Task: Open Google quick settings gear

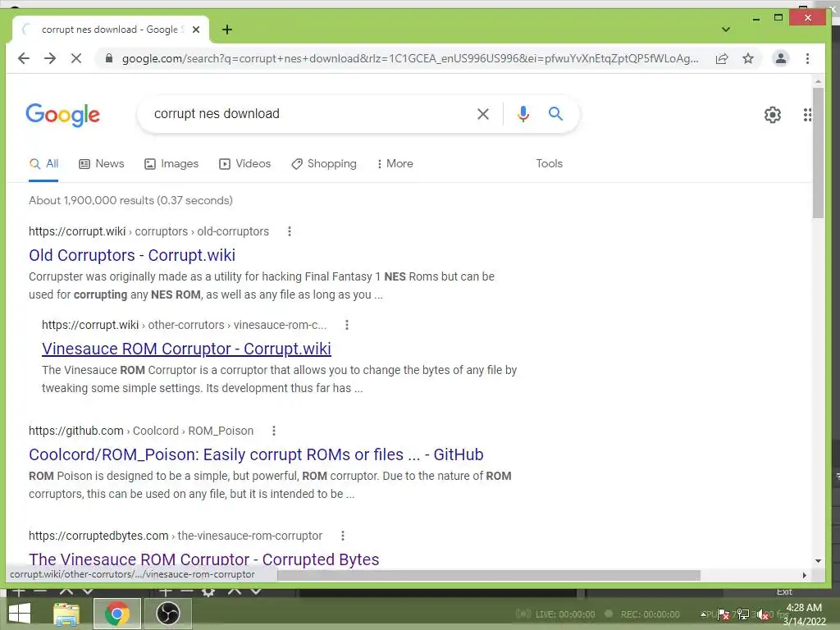Action: 772,115
